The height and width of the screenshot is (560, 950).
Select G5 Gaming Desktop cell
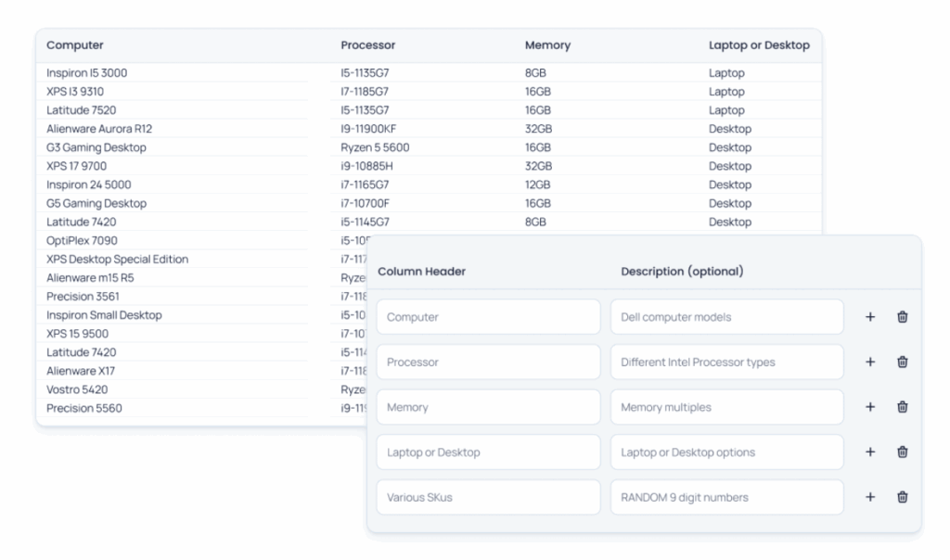(96, 203)
